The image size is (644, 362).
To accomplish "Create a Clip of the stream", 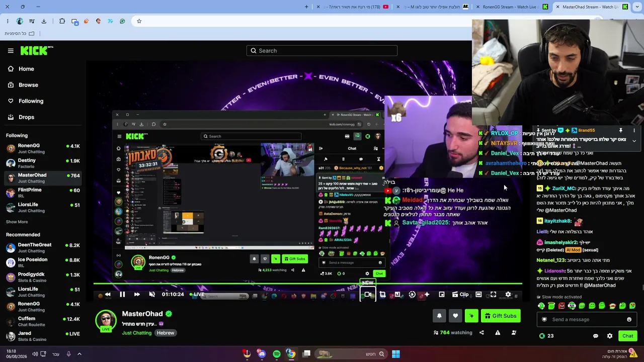I will coord(460,295).
